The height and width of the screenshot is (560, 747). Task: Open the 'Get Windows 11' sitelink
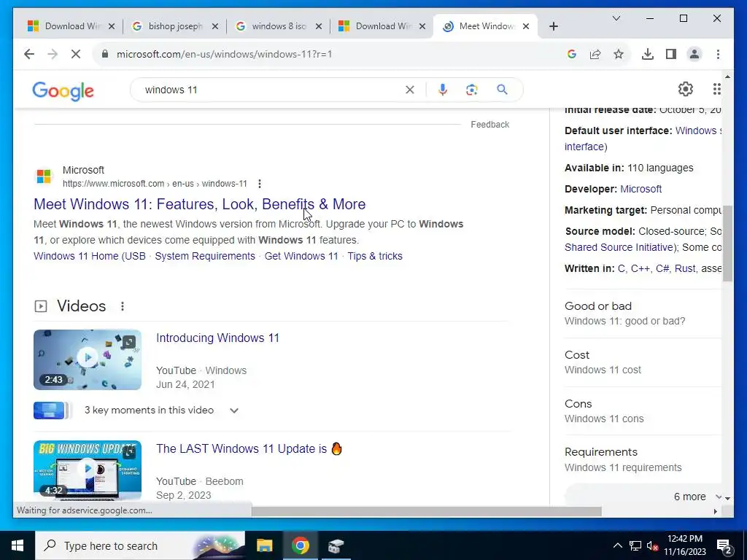pos(301,256)
